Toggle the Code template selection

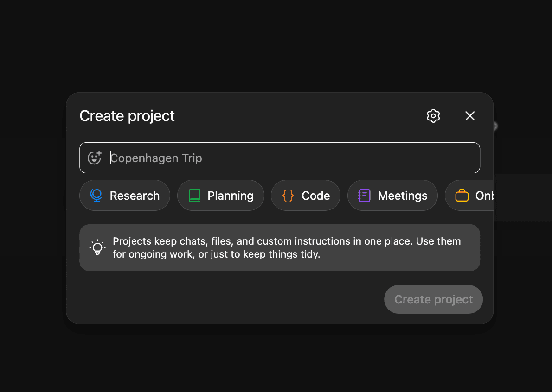point(305,195)
